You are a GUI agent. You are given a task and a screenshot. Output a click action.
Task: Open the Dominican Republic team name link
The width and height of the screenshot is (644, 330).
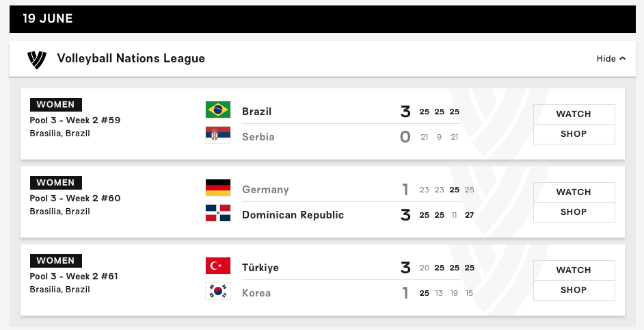(293, 215)
